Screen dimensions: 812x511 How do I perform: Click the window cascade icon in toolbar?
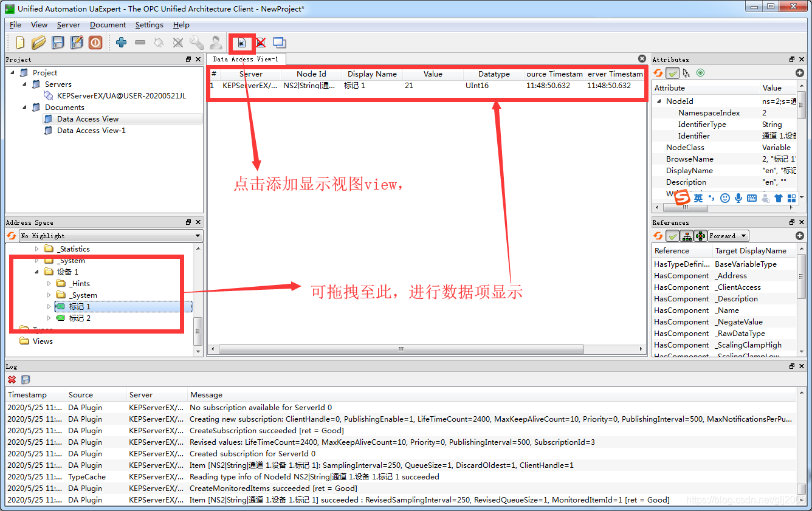(280, 43)
